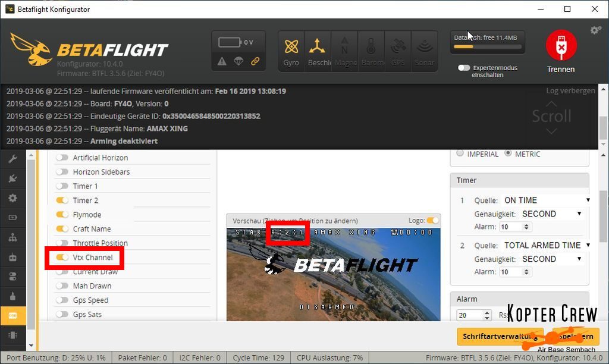Toggle the preview Logo switch
The width and height of the screenshot is (609, 364).
433,221
